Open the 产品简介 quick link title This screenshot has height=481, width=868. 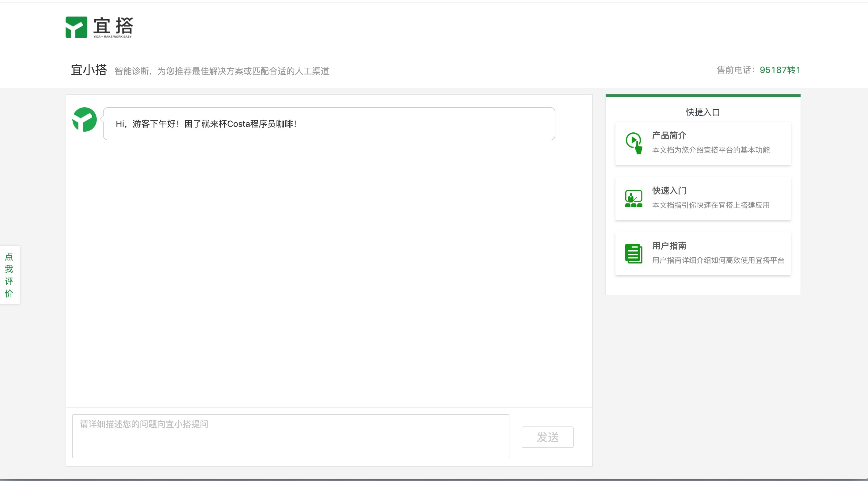pos(669,135)
